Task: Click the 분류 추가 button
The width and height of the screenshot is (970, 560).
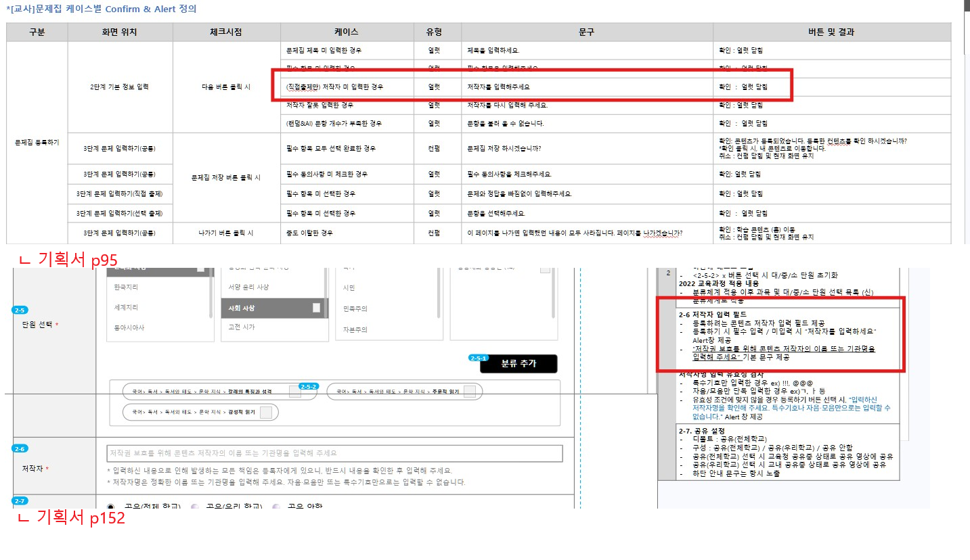Action: [519, 364]
